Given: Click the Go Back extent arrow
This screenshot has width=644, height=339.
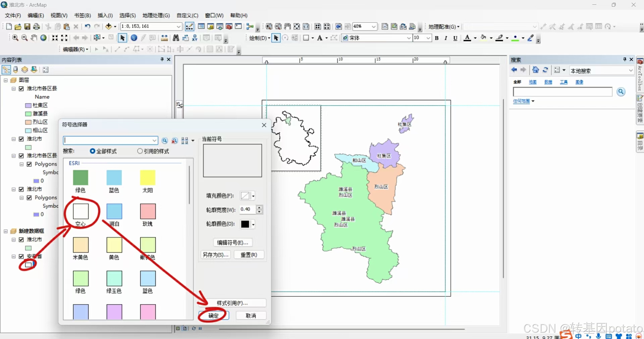Looking at the screenshot, I should 76,38.
